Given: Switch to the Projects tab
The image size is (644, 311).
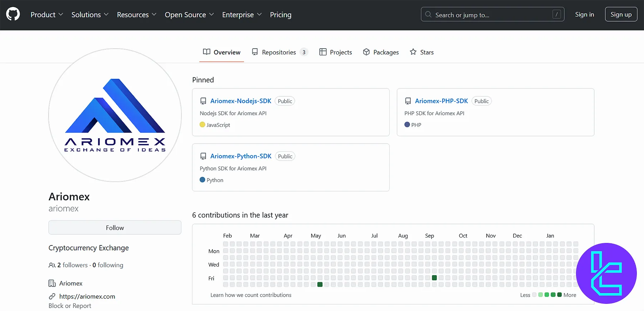Looking at the screenshot, I should (336, 52).
